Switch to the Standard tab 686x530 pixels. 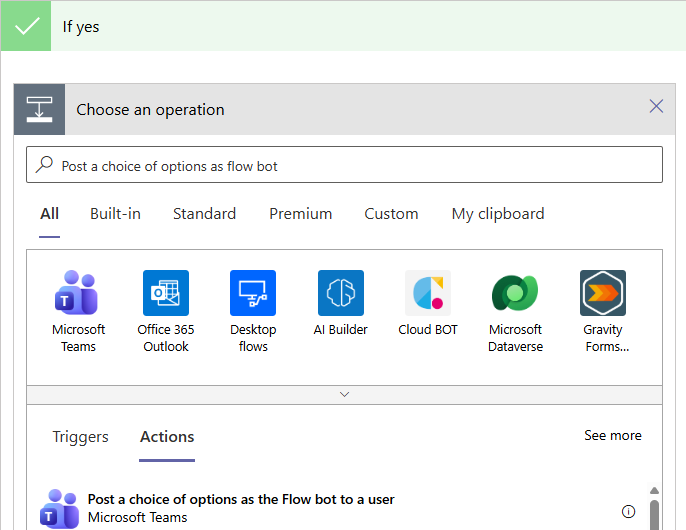pos(204,214)
